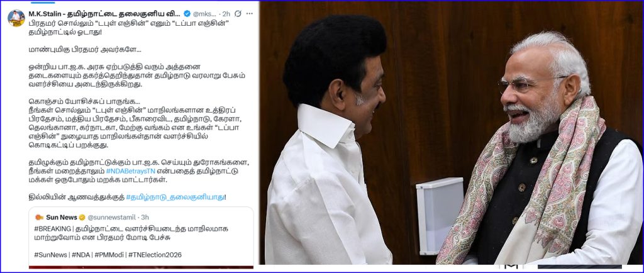The width and height of the screenshot is (644, 273).
Task: Open M.K.Stalin's profile avatar
Action: 16,18
